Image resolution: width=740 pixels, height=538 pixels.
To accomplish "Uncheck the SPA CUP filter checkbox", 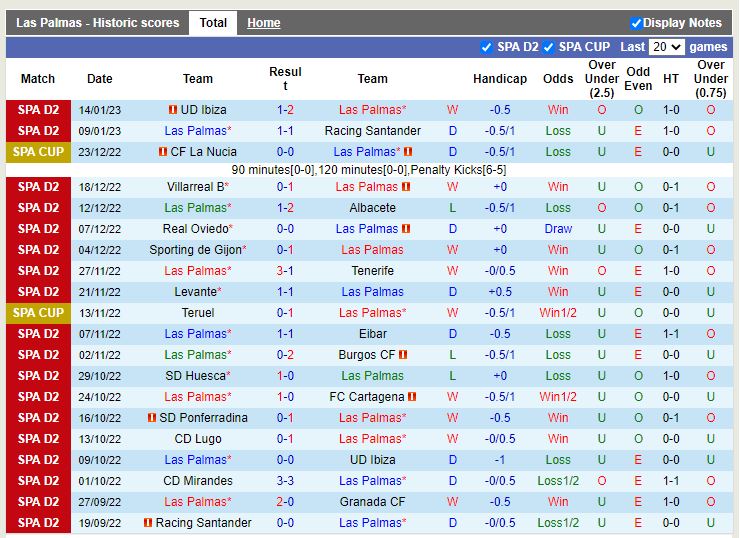I will click(x=548, y=47).
